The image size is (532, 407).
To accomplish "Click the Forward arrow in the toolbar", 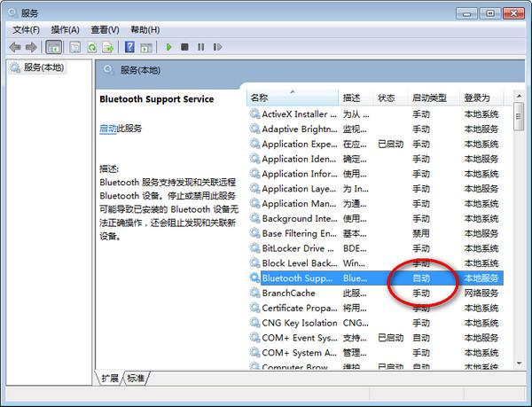I will [x=31, y=47].
